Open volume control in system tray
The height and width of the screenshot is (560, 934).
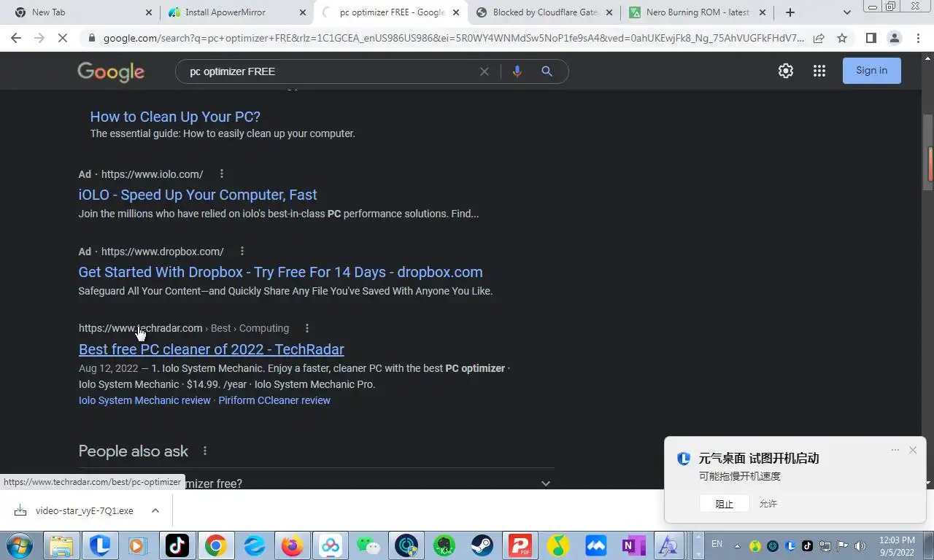click(860, 545)
